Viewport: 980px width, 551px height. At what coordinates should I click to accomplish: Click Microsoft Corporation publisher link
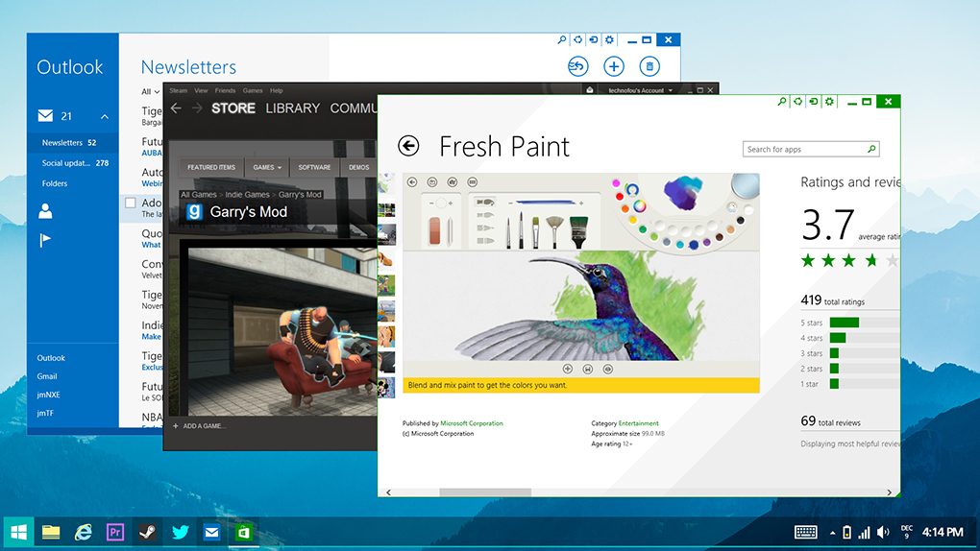pos(471,423)
